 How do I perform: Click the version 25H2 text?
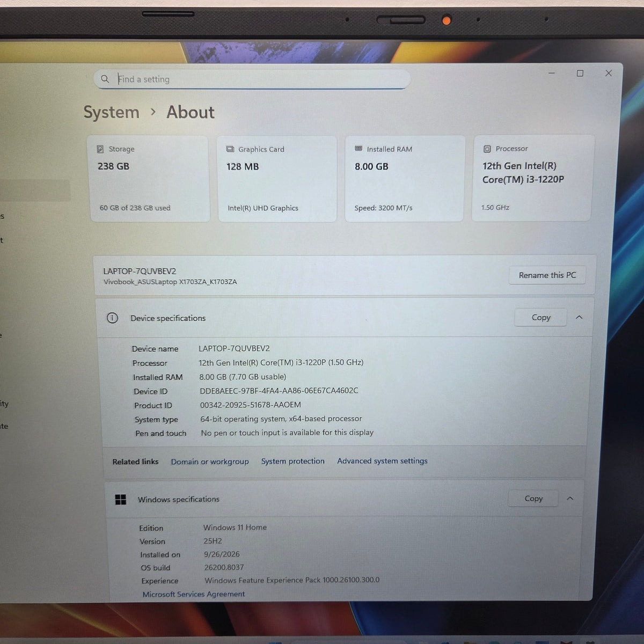click(213, 541)
